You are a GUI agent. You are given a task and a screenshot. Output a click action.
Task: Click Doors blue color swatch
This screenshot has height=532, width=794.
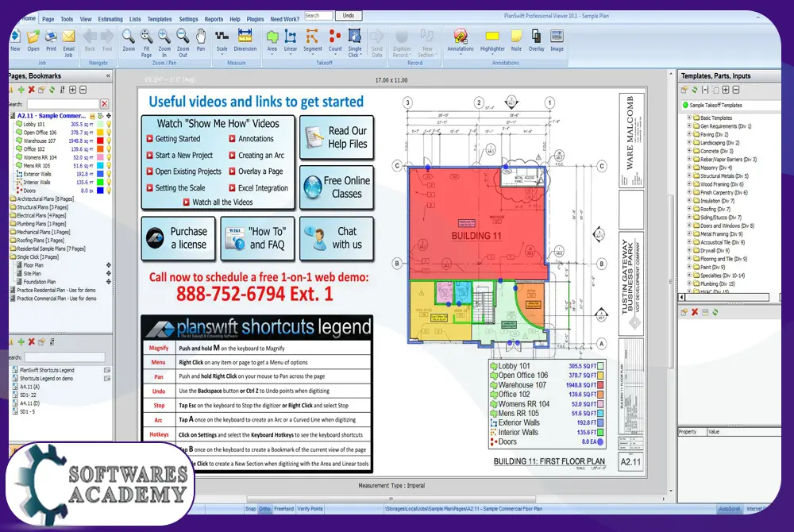[100, 191]
